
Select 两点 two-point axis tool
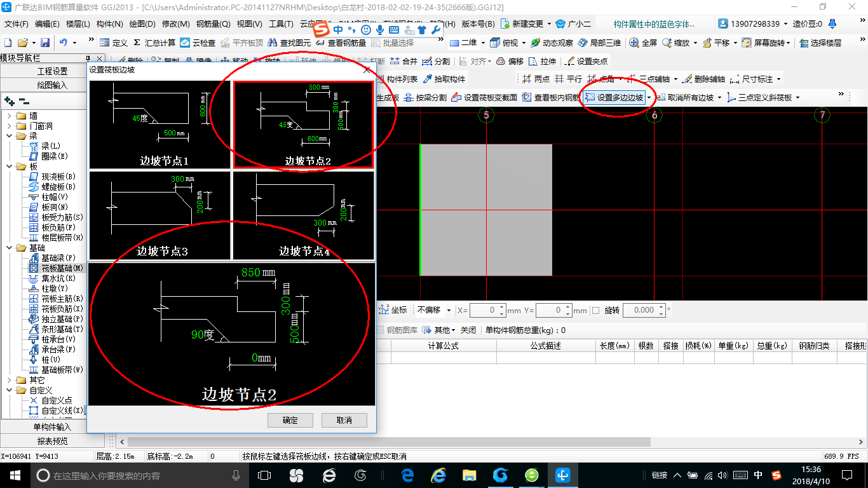point(536,79)
